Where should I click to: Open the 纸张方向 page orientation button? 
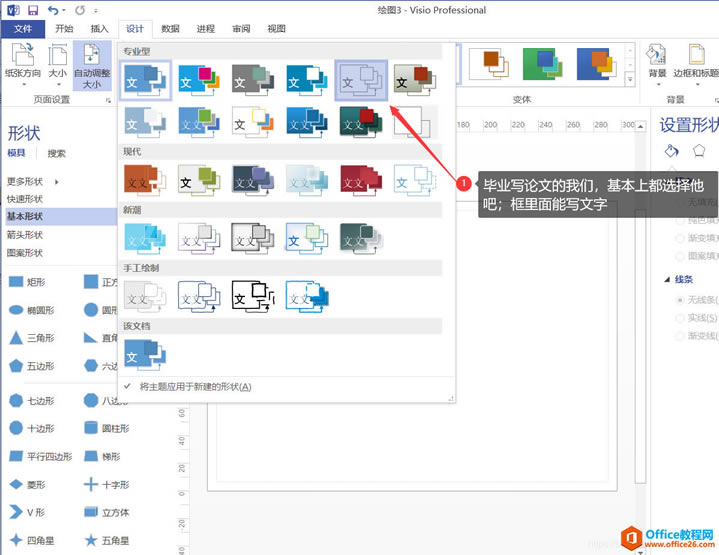coord(23,64)
